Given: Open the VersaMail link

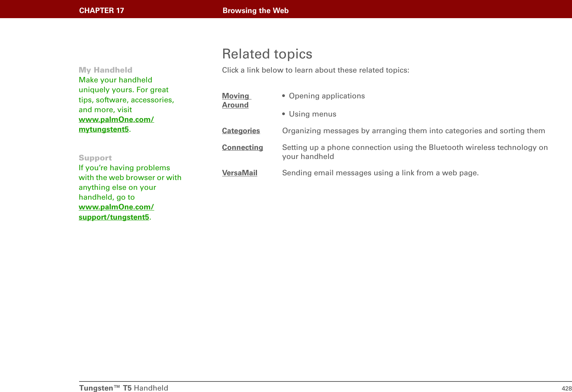Looking at the screenshot, I should (240, 173).
